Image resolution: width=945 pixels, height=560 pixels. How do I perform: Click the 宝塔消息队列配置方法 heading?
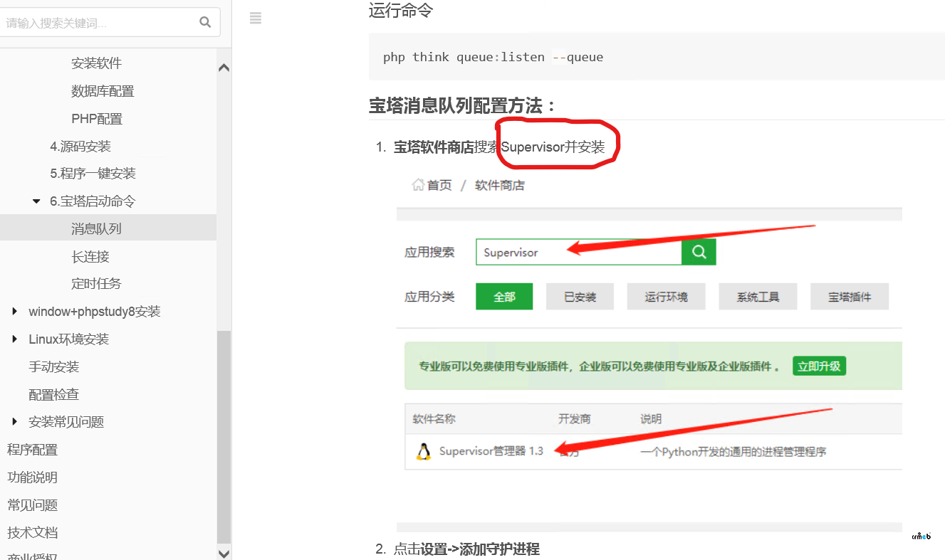click(x=462, y=106)
